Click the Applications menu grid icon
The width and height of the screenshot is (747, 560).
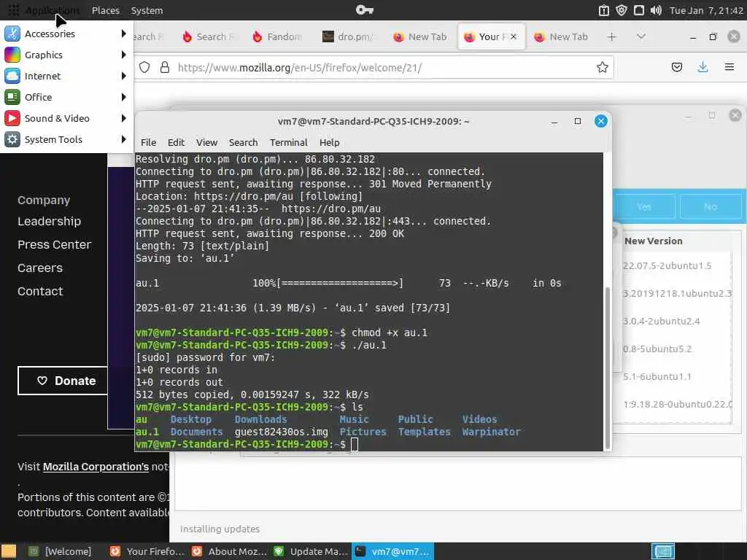click(13, 10)
